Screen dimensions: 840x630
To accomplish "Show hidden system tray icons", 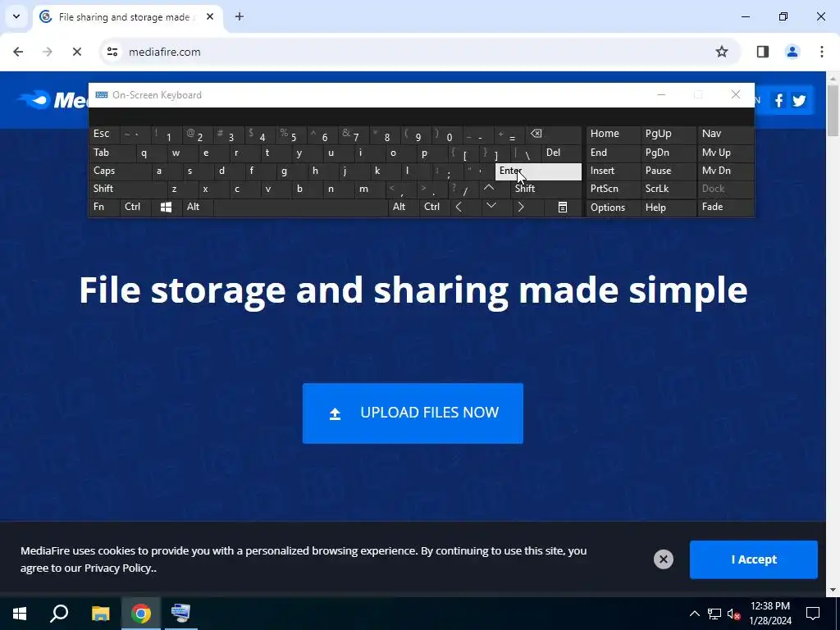I will (x=694, y=614).
